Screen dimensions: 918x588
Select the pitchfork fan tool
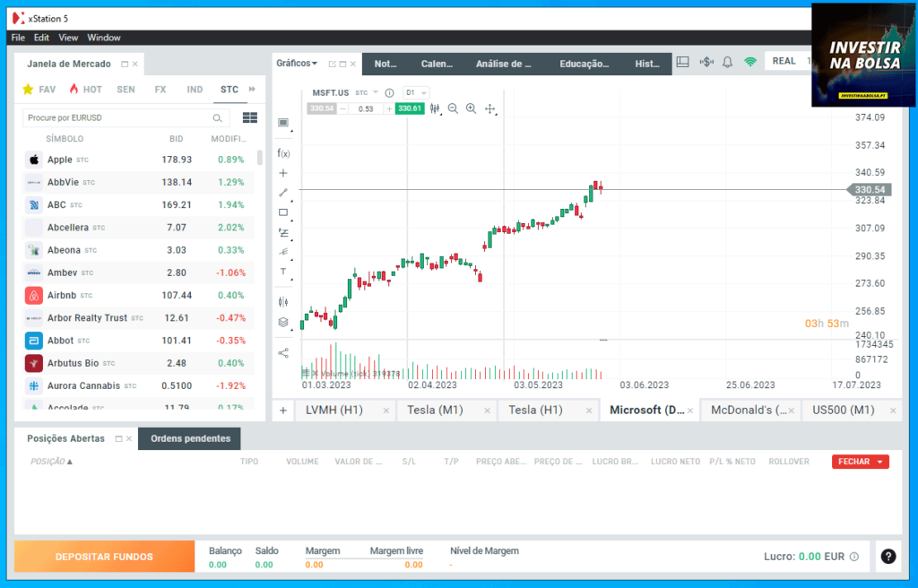283,252
